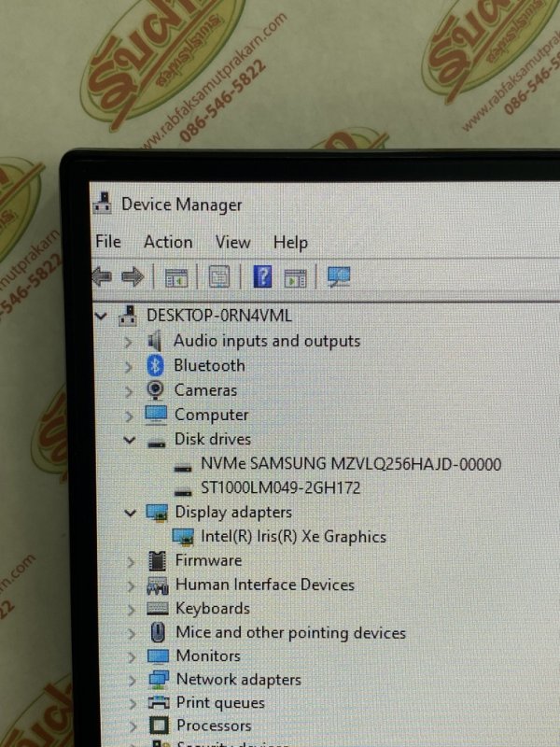
Task: Expand Mice and other pointing devices chevron
Action: [x=132, y=634]
